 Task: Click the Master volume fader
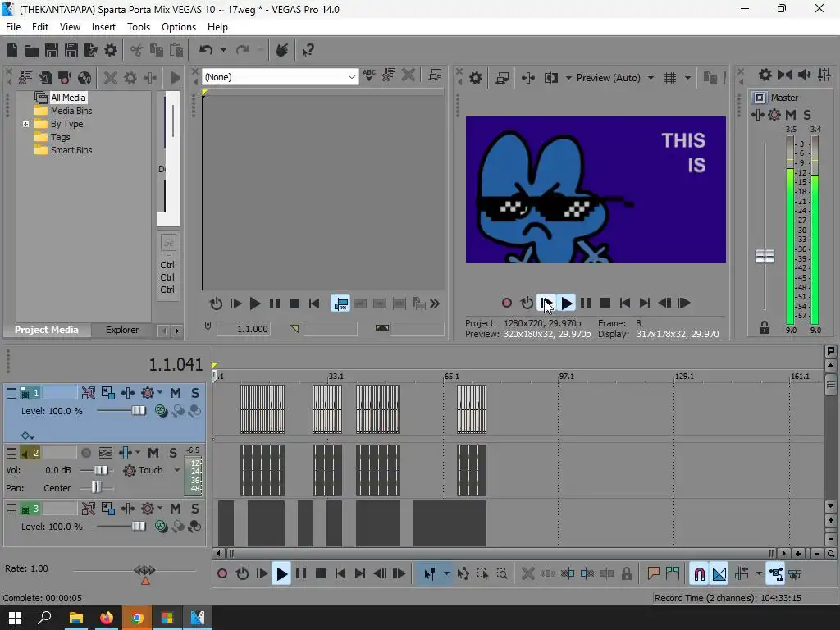click(x=765, y=256)
